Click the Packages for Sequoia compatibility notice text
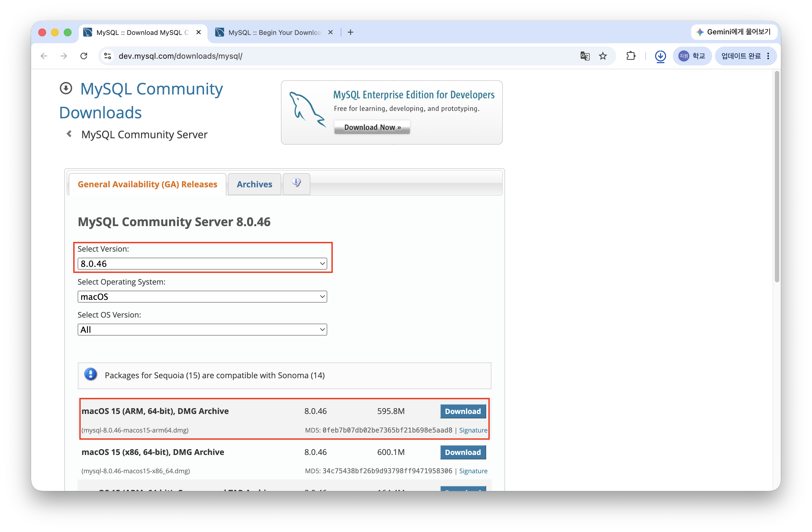Viewport: 812px width, 532px height. point(215,375)
